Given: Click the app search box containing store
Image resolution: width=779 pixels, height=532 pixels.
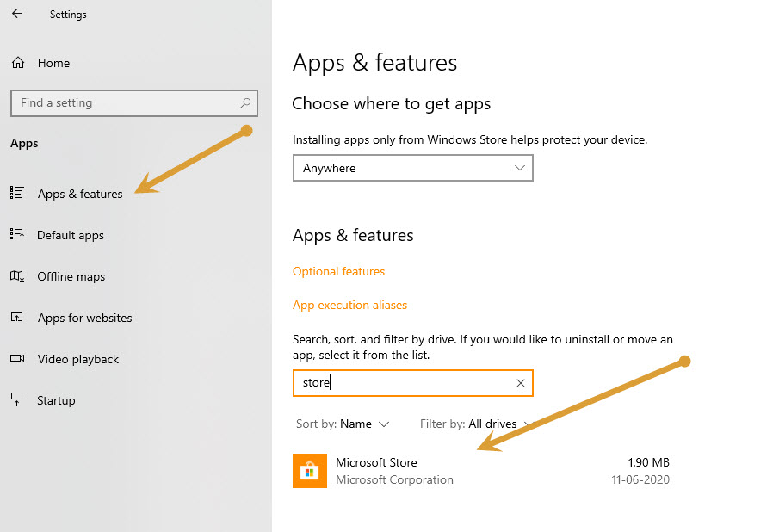Looking at the screenshot, I should (413, 383).
